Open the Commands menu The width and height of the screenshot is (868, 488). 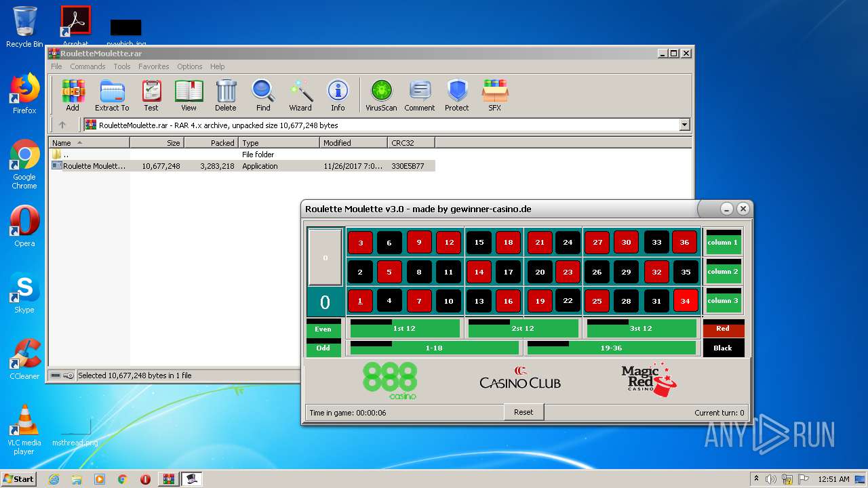coord(87,66)
